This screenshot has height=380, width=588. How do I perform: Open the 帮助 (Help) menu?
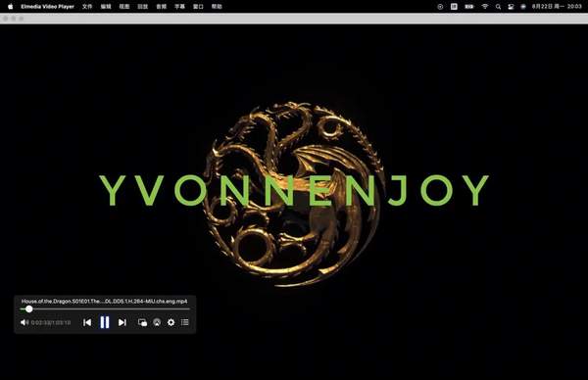click(217, 7)
